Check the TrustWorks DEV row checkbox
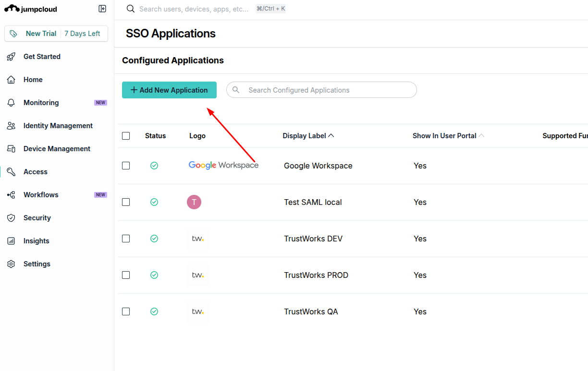The image size is (588, 371). coord(126,239)
